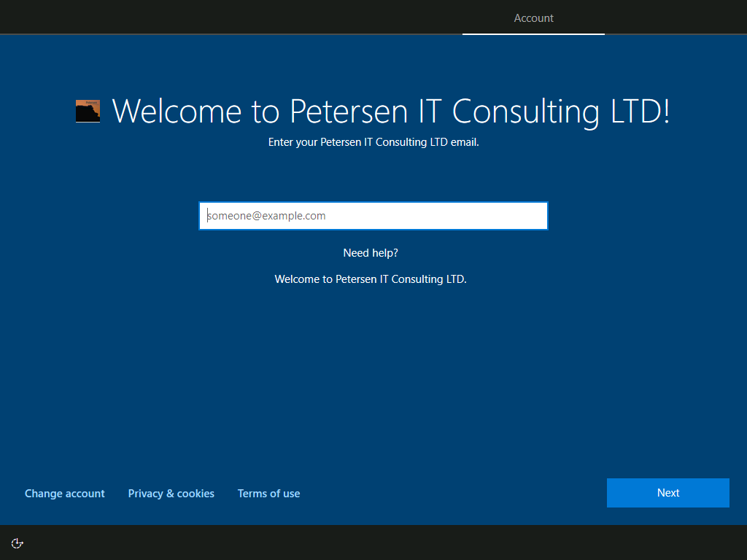Select the Account tab
Screen dimensions: 747x560
click(533, 18)
